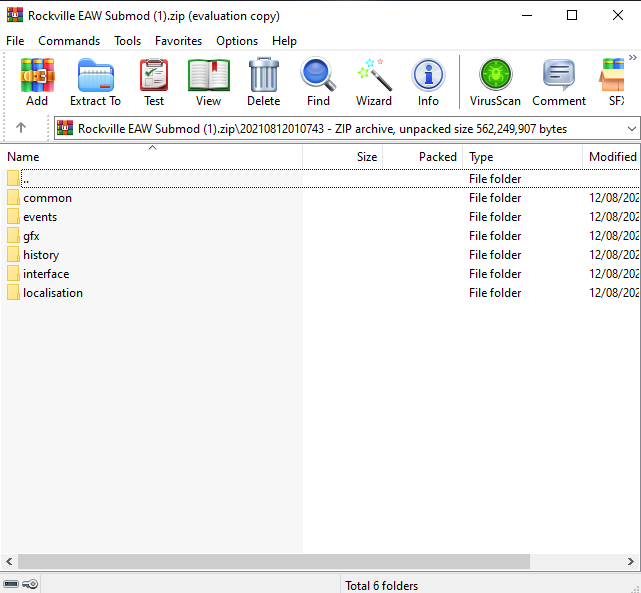Click the Add archive toolbar icon
The height and width of the screenshot is (593, 641).
point(37,82)
